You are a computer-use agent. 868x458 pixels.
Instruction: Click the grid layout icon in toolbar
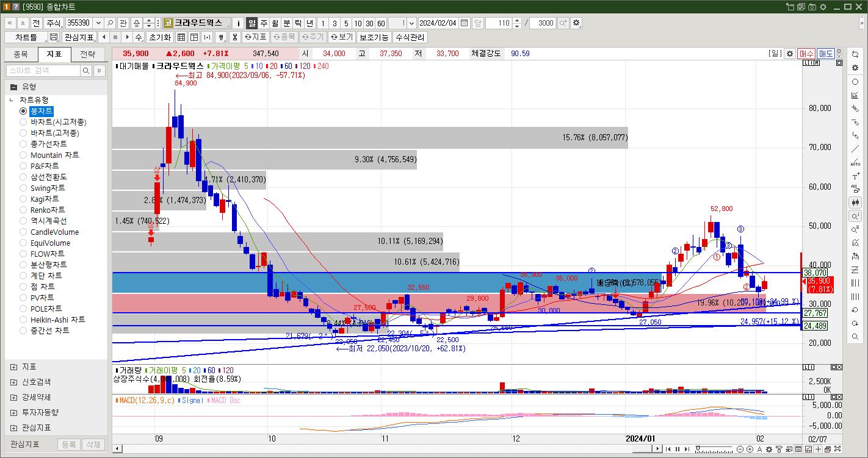(x=181, y=37)
